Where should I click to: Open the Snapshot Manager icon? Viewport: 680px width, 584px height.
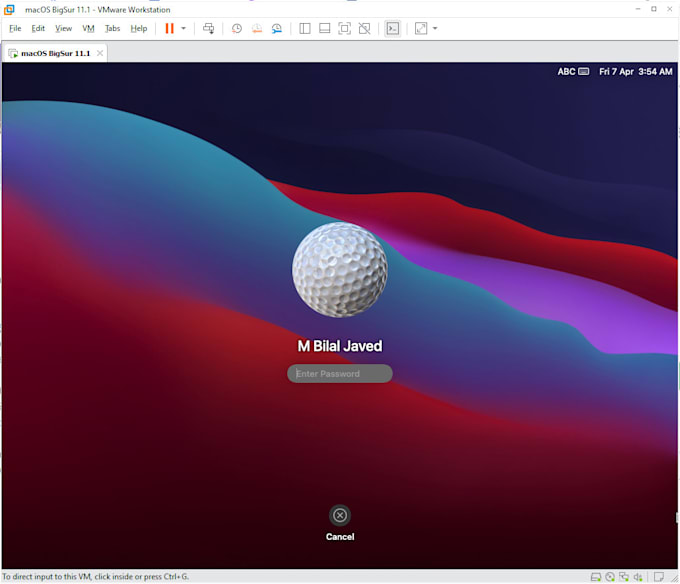[277, 29]
